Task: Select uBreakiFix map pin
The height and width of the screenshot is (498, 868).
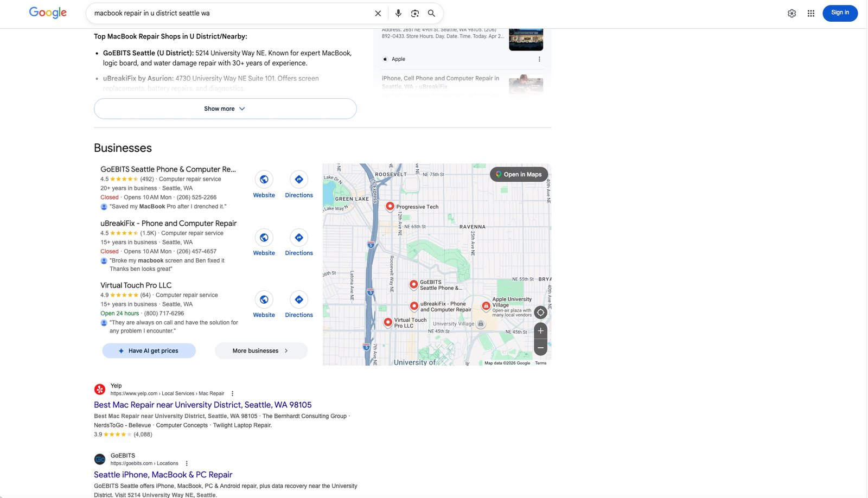Action: pyautogui.click(x=414, y=306)
